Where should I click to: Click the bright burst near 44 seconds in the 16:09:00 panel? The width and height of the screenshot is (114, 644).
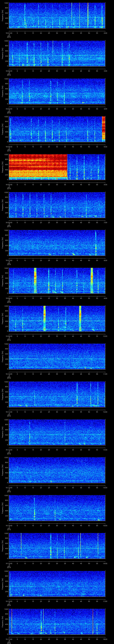click(x=80, y=318)
